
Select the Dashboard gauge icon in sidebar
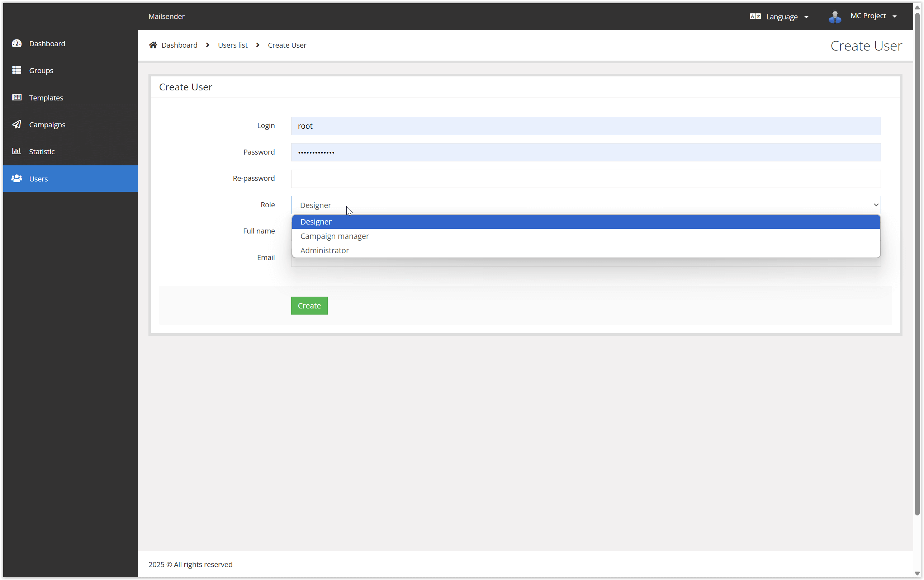tap(17, 43)
